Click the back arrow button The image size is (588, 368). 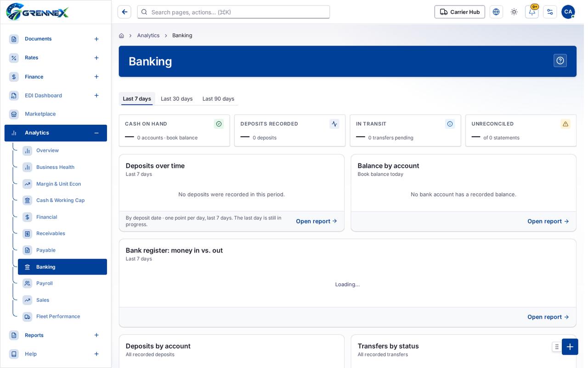[124, 12]
